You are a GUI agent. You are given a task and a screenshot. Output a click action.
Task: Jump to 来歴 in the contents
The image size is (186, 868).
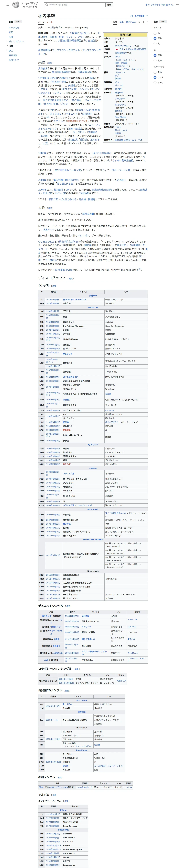11,32
